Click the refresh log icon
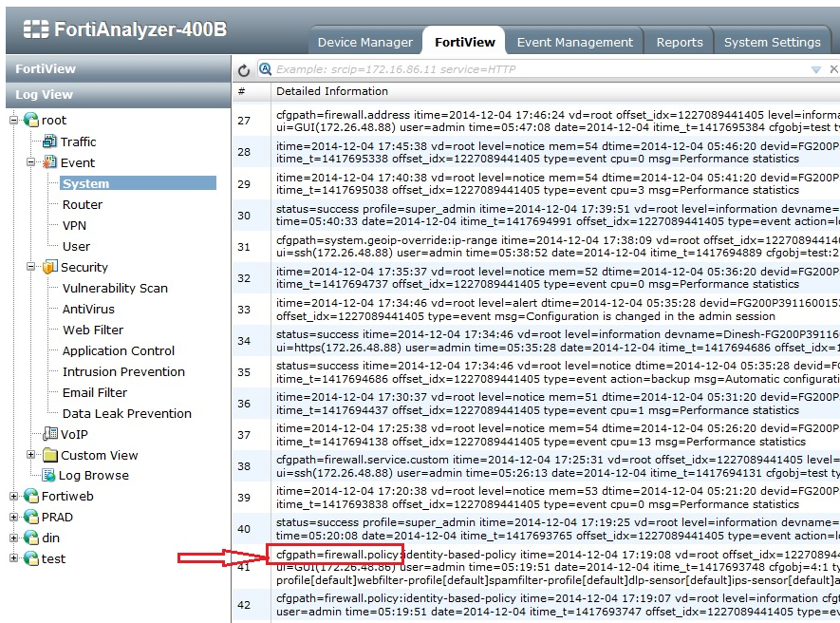This screenshot has height=623, width=840. point(244,70)
